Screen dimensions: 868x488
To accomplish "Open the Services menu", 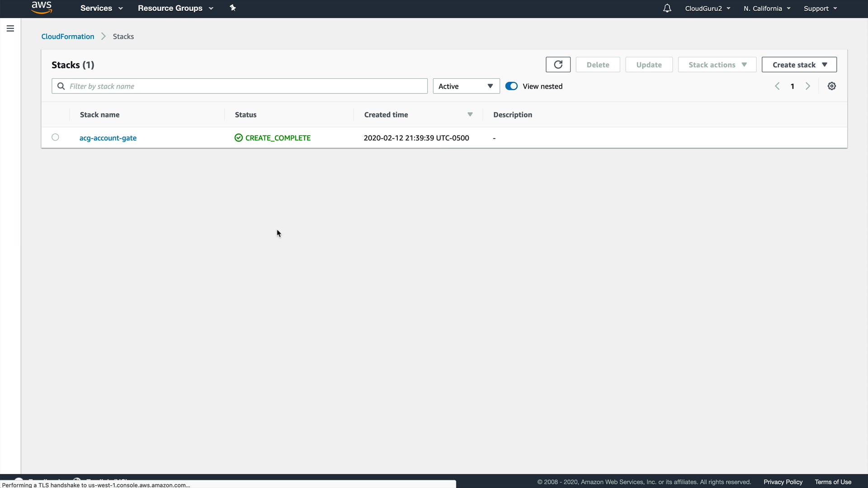I will click(x=101, y=8).
